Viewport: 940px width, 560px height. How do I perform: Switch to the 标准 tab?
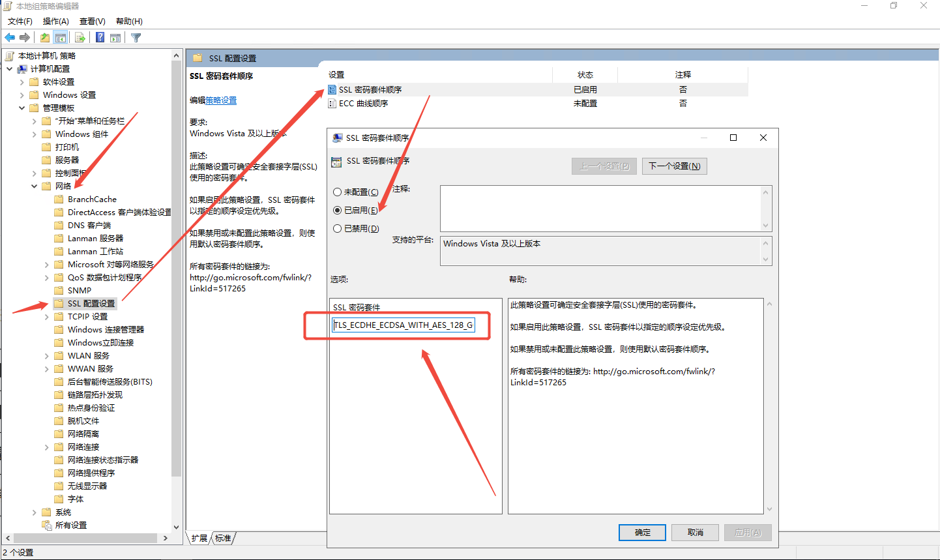point(223,538)
